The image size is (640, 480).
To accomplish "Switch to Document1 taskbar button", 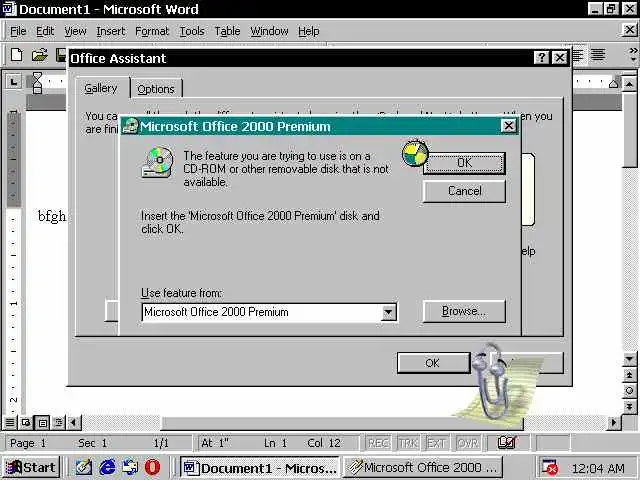I will (x=260, y=468).
